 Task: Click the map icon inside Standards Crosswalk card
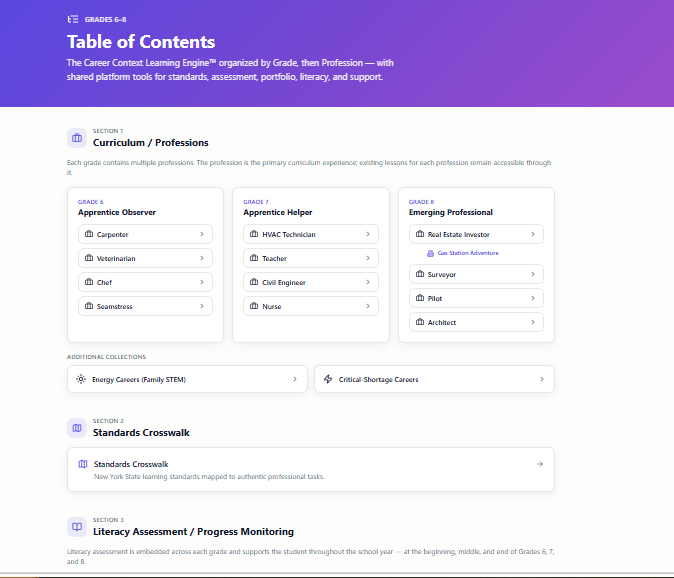point(83,464)
